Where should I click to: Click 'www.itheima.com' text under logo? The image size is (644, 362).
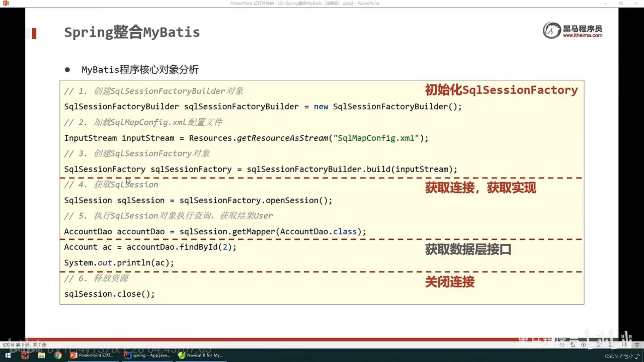[582, 36]
